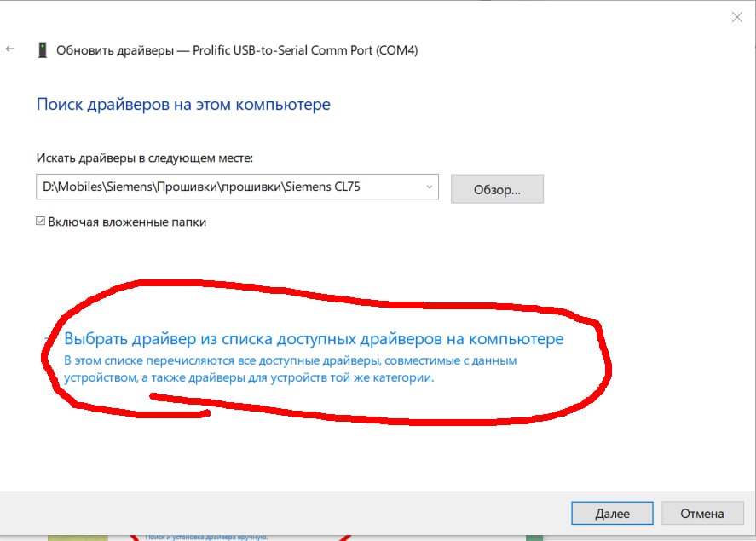Toggle "Включая вложенные папки" checkbox
Image resolution: width=756 pixels, height=541 pixels.
41,222
